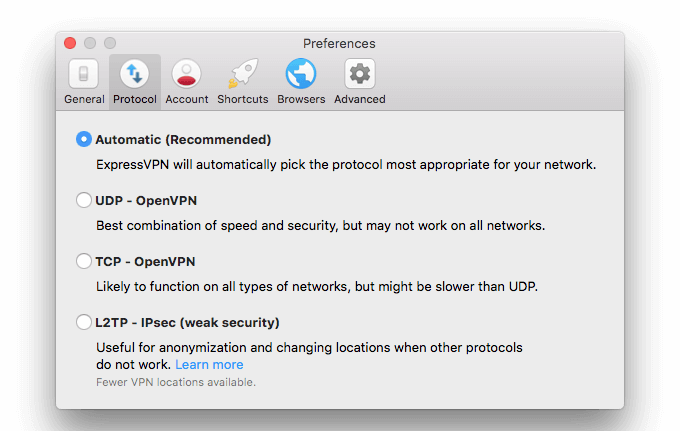Viewport: 680px width, 431px height.
Task: Select the Shortcuts rocket icon
Action: point(243,73)
